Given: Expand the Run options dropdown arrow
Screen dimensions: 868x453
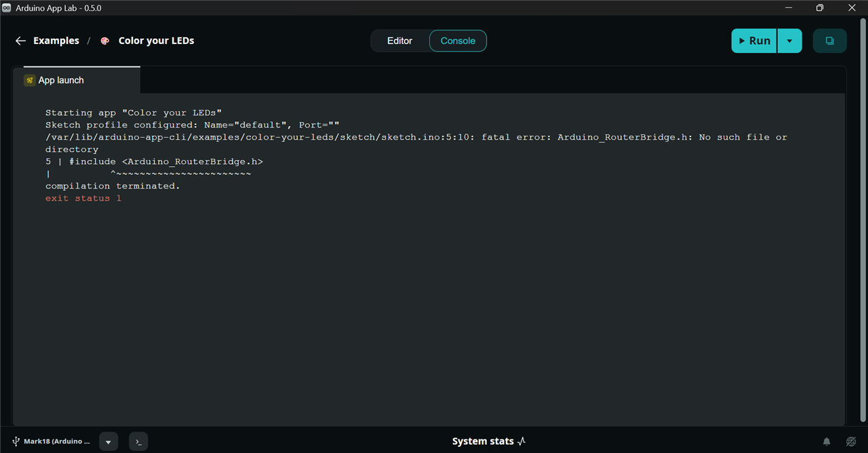Looking at the screenshot, I should pos(789,41).
